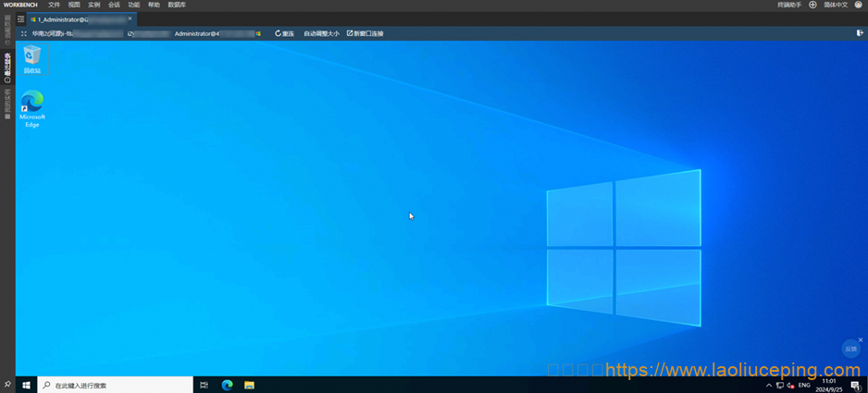Open File Explorer from the taskbar

tap(249, 385)
